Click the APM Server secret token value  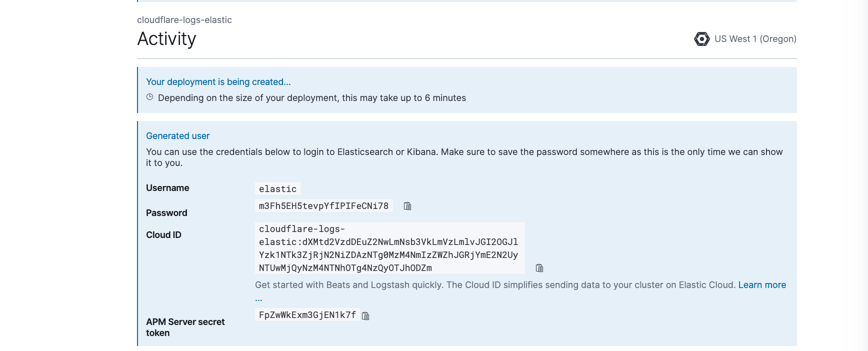click(306, 314)
